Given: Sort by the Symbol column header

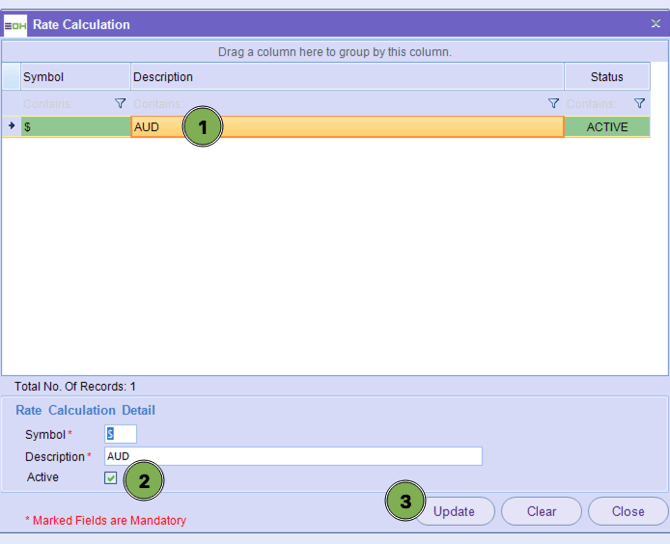Looking at the screenshot, I should [75, 77].
